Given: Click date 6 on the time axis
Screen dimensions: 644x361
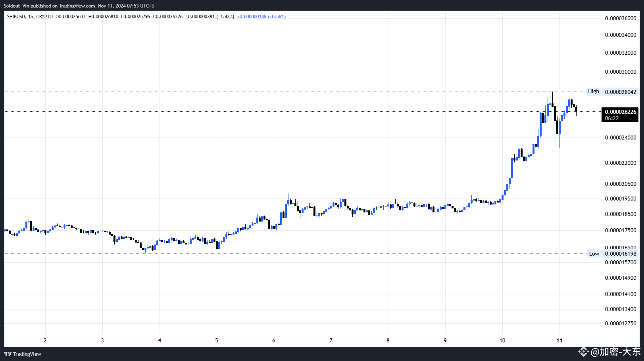Looking at the screenshot, I should pyautogui.click(x=274, y=340).
